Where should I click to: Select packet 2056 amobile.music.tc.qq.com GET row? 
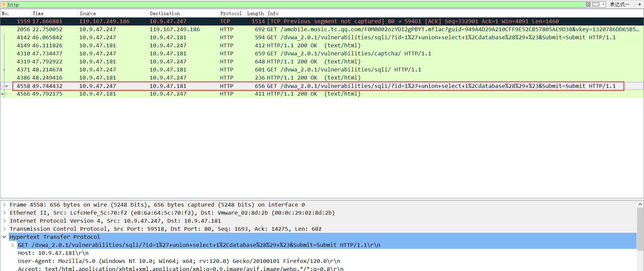pyautogui.click(x=322, y=29)
